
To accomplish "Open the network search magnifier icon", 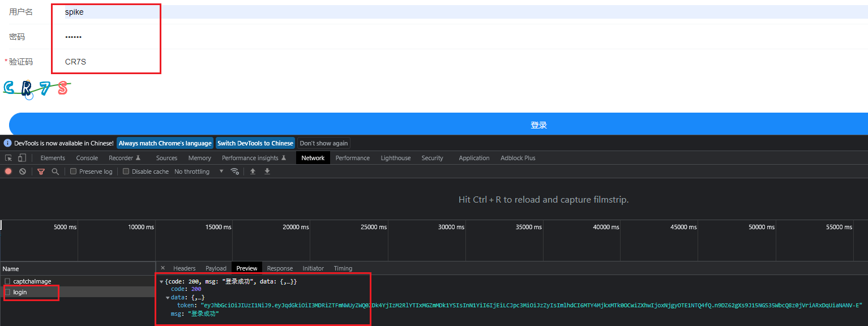I will (55, 171).
